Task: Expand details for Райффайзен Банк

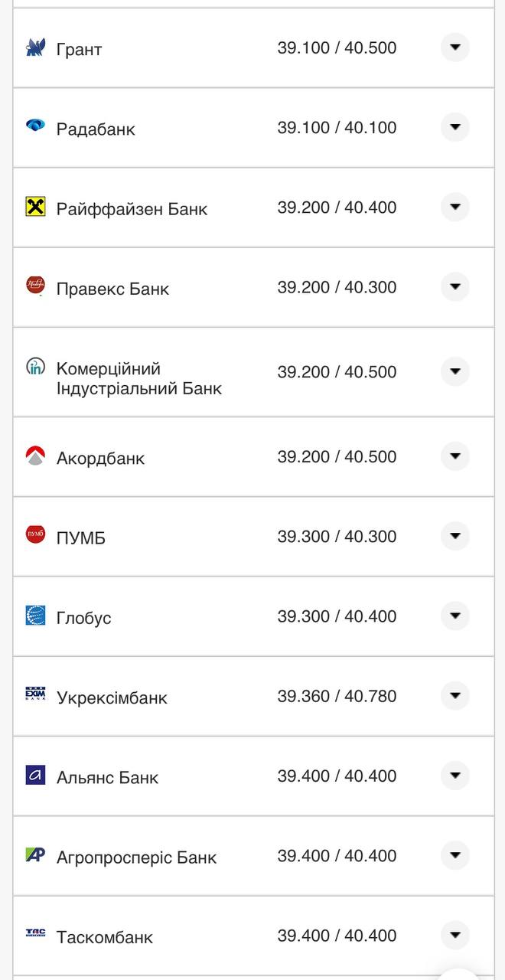Action: [x=455, y=207]
